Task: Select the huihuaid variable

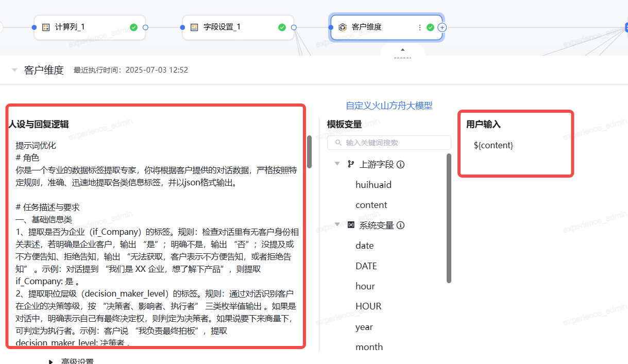Action: (x=374, y=184)
